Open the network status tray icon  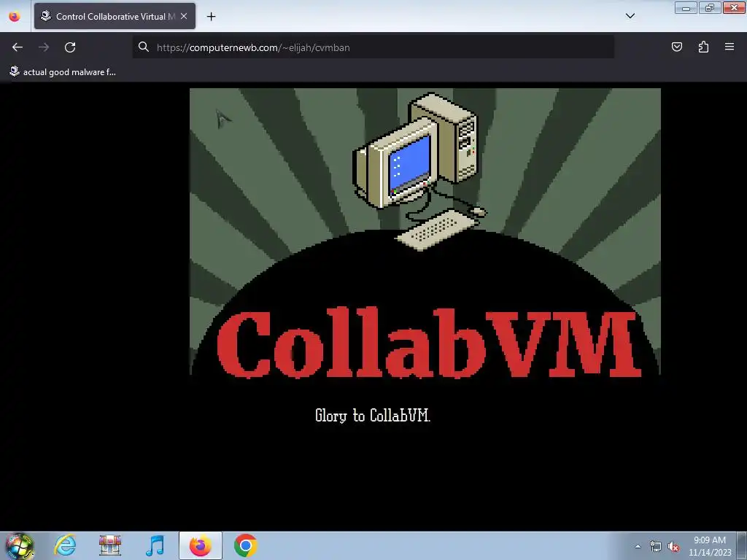click(x=656, y=547)
